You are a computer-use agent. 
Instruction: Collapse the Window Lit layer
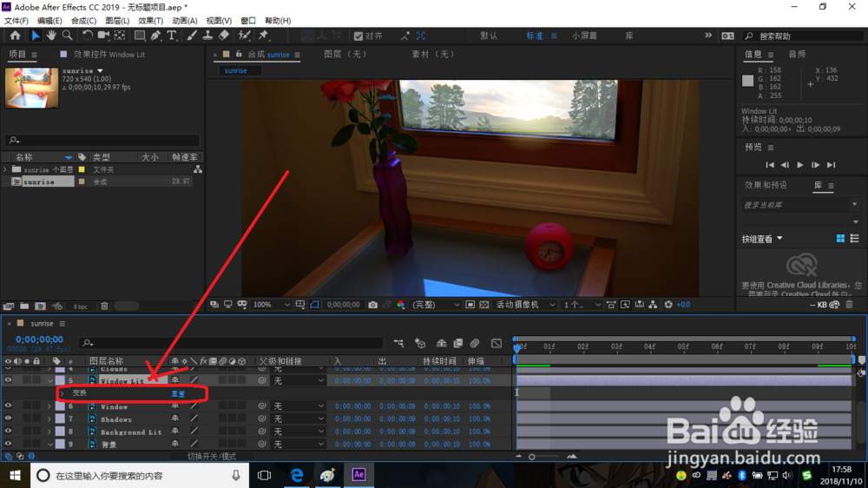pyautogui.click(x=49, y=381)
